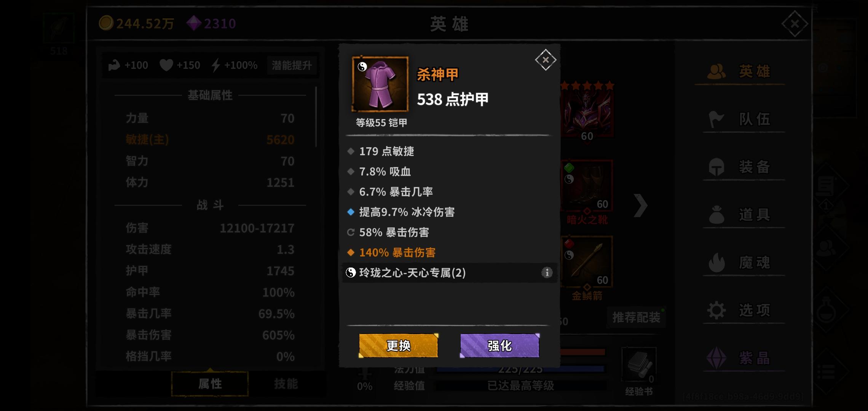Click the purple 杀神甲 armor thumbnail
The width and height of the screenshot is (868, 411).
380,84
